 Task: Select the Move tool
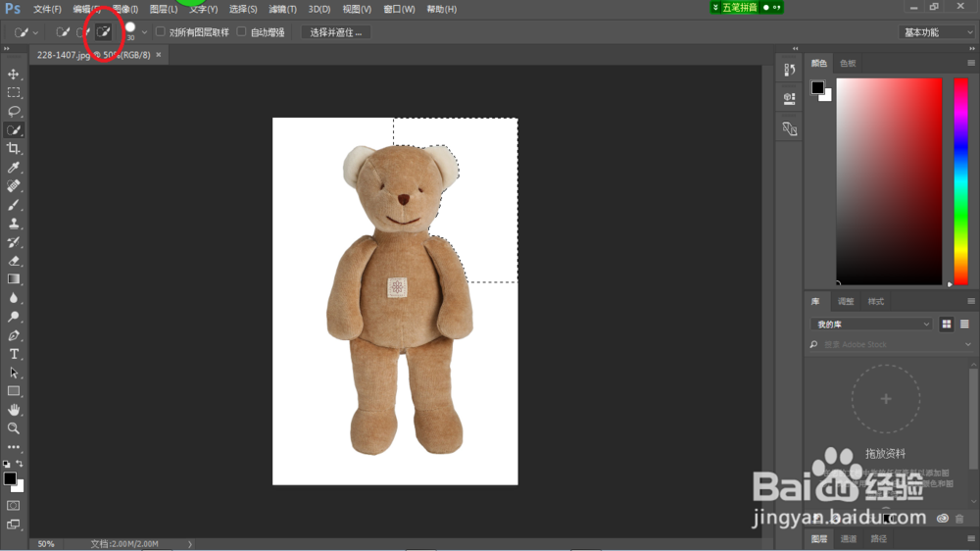click(x=13, y=74)
